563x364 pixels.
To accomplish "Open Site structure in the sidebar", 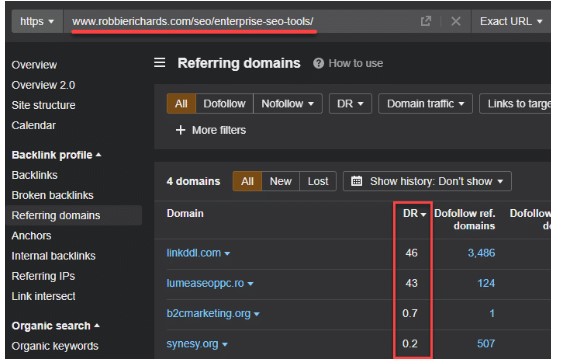I will tap(43, 105).
